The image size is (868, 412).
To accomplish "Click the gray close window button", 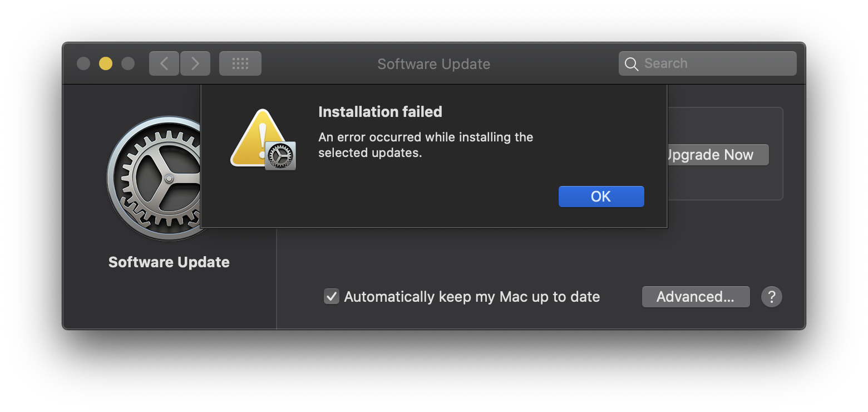I will click(83, 63).
